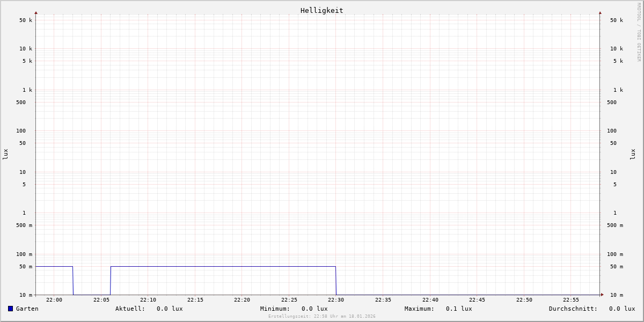Click the "10 k" label on the left axis

tap(26, 49)
